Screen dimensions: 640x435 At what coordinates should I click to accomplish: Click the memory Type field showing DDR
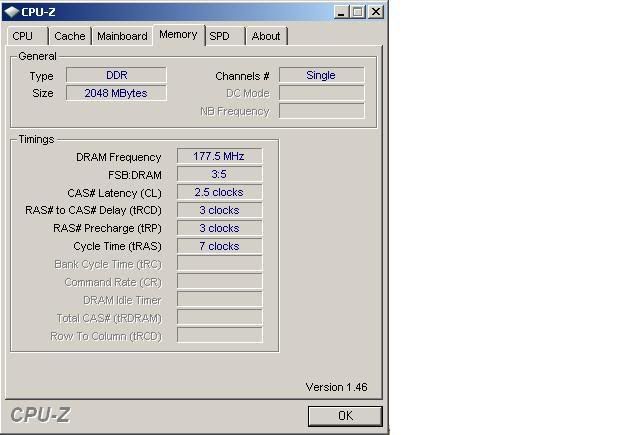coord(116,75)
